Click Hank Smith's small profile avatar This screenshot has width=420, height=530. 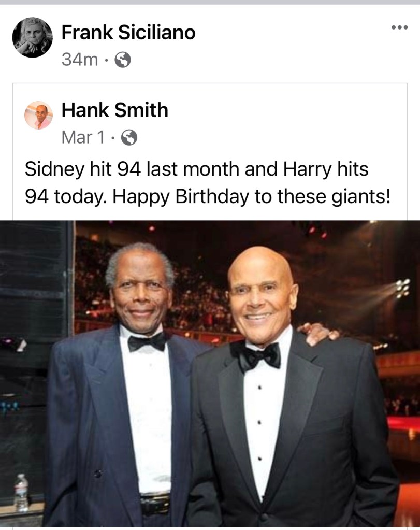[39, 115]
